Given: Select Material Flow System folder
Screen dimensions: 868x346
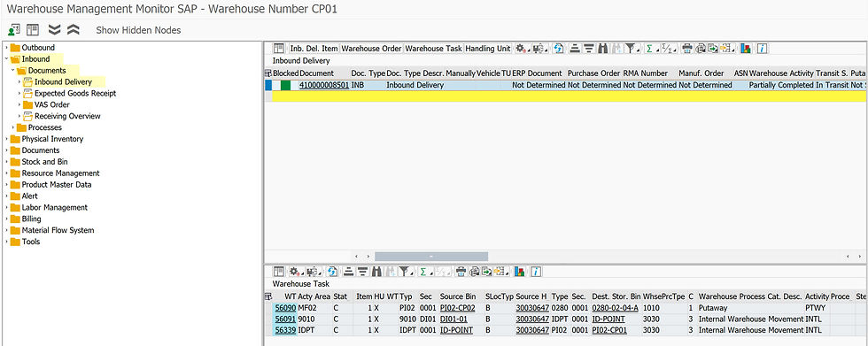Looking at the screenshot, I should coord(58,230).
